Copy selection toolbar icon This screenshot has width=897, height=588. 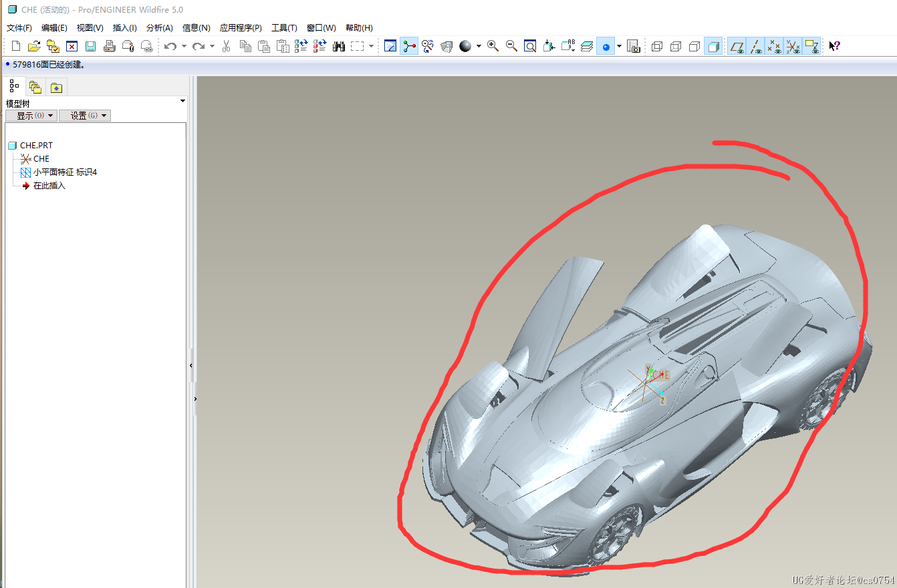[x=245, y=46]
